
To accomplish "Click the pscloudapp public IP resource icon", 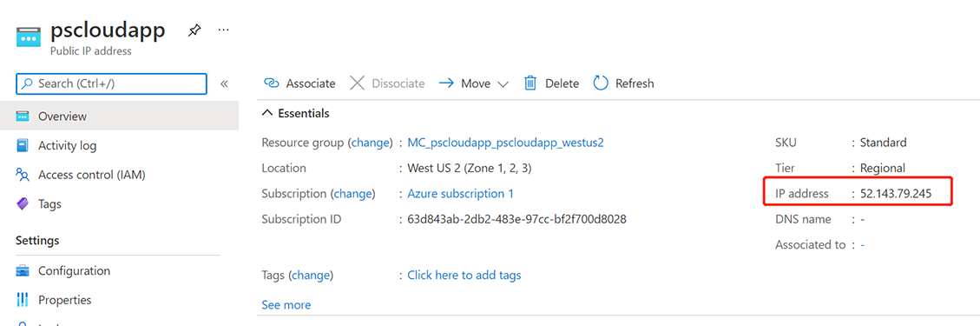I will 29,37.
